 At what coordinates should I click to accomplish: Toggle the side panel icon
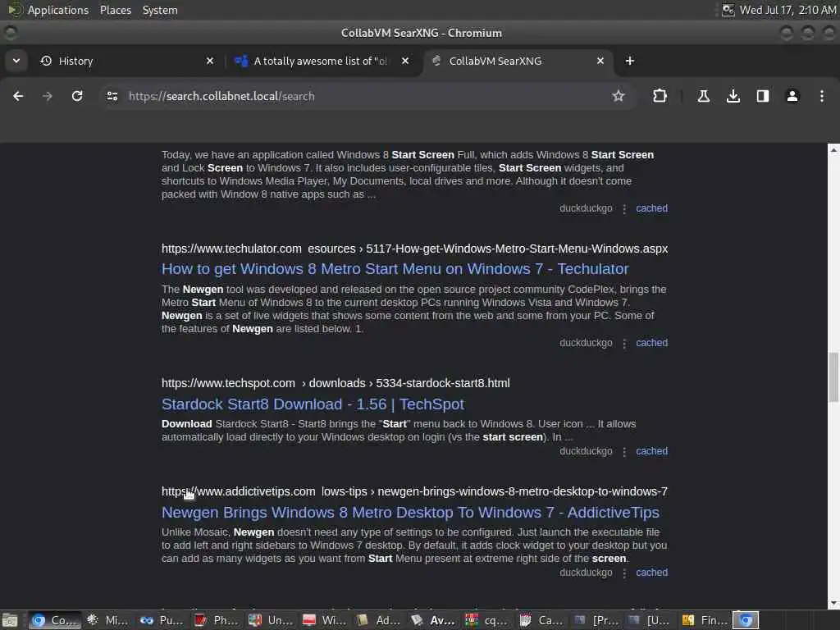[x=763, y=96]
